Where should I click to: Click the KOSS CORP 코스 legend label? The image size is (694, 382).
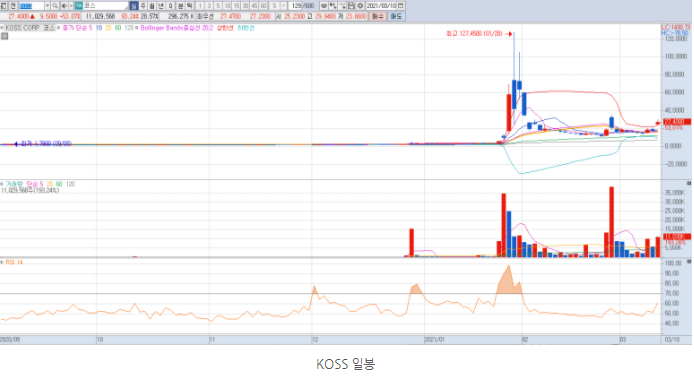(x=30, y=27)
